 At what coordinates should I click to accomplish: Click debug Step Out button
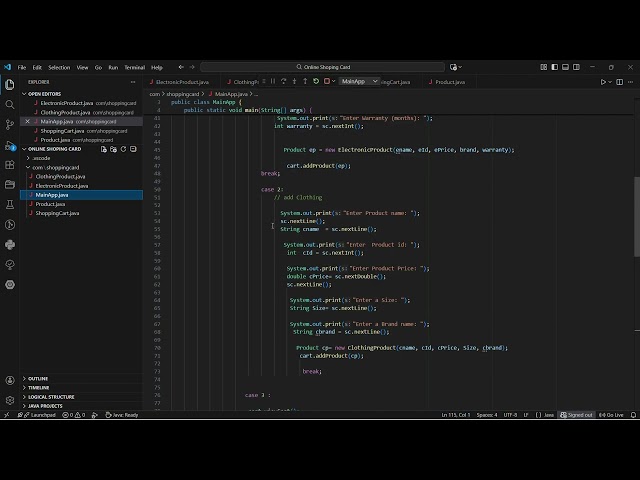tap(305, 81)
